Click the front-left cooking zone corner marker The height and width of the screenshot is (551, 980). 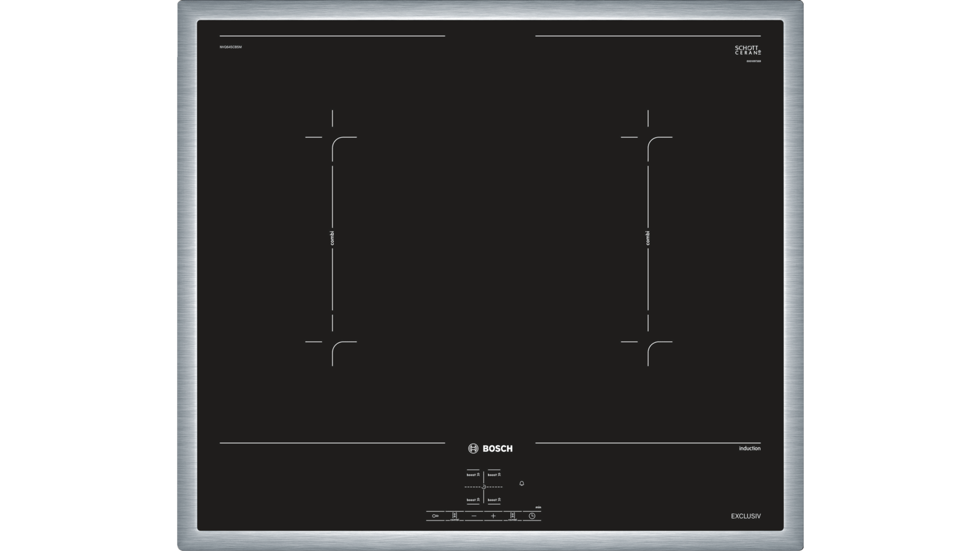pos(331,341)
